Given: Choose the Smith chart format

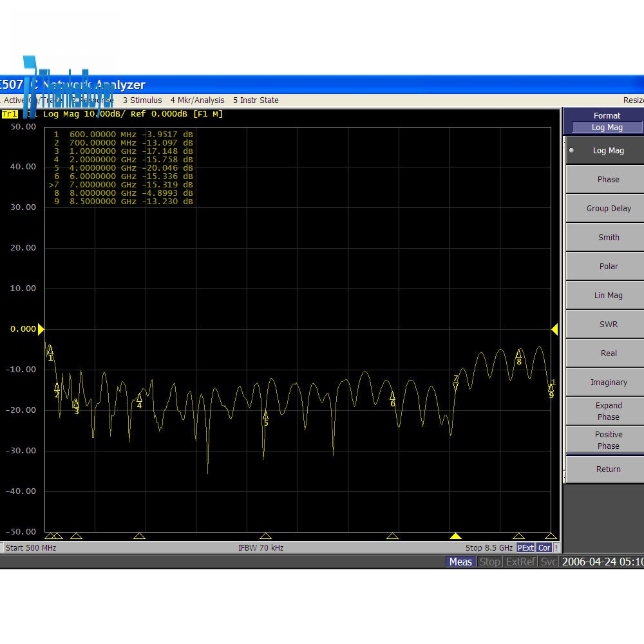Looking at the screenshot, I should point(608,238).
